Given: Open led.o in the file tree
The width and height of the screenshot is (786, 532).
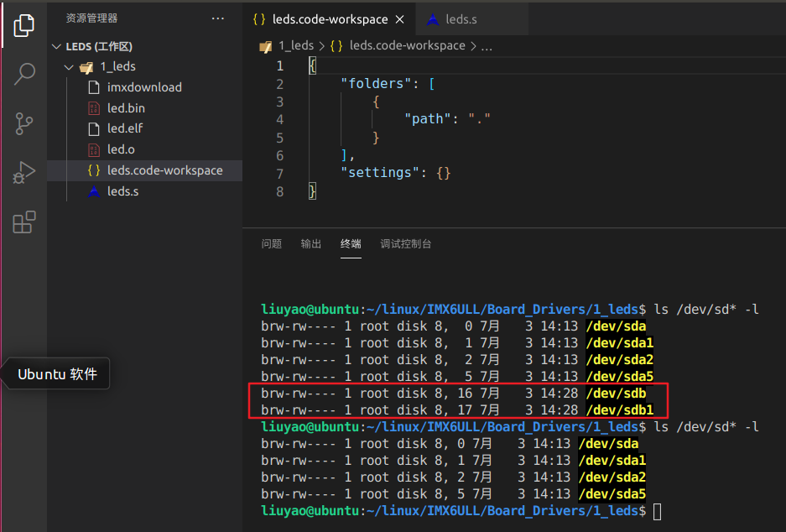Looking at the screenshot, I should (x=144, y=149).
